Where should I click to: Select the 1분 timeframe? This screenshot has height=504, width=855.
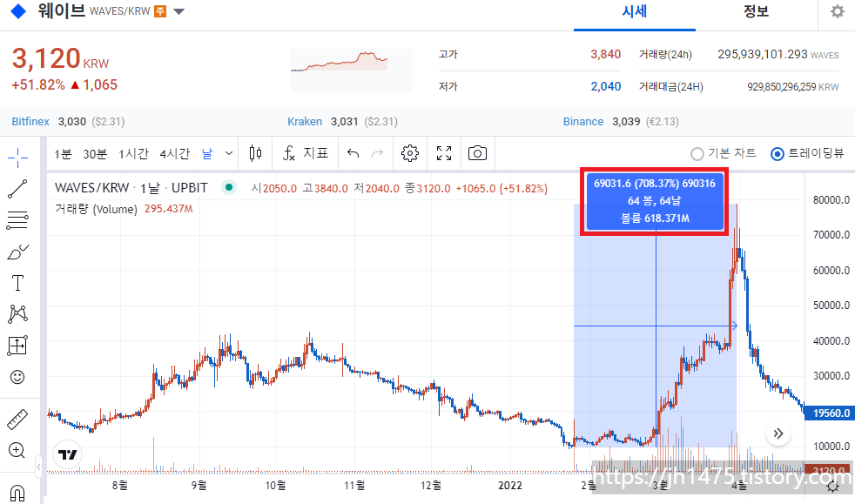pyautogui.click(x=63, y=154)
